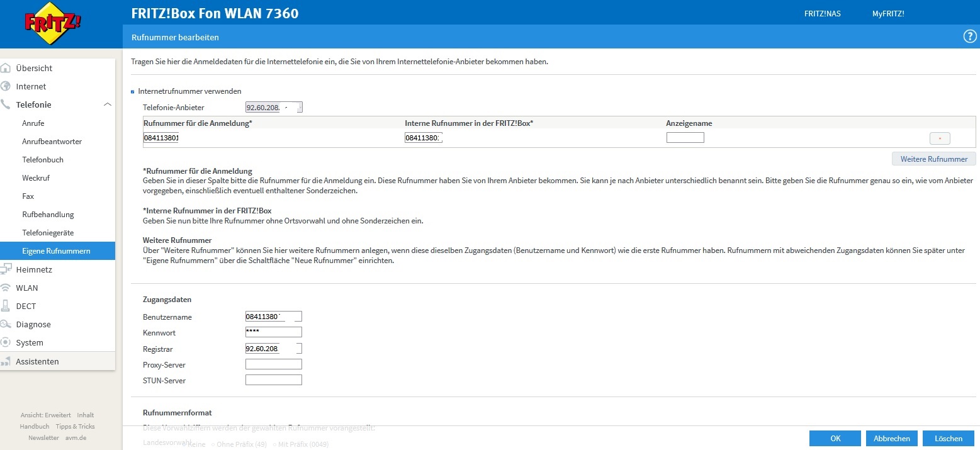Focus the Kennwort password field
Screen dimensions: 980x450
click(x=274, y=332)
